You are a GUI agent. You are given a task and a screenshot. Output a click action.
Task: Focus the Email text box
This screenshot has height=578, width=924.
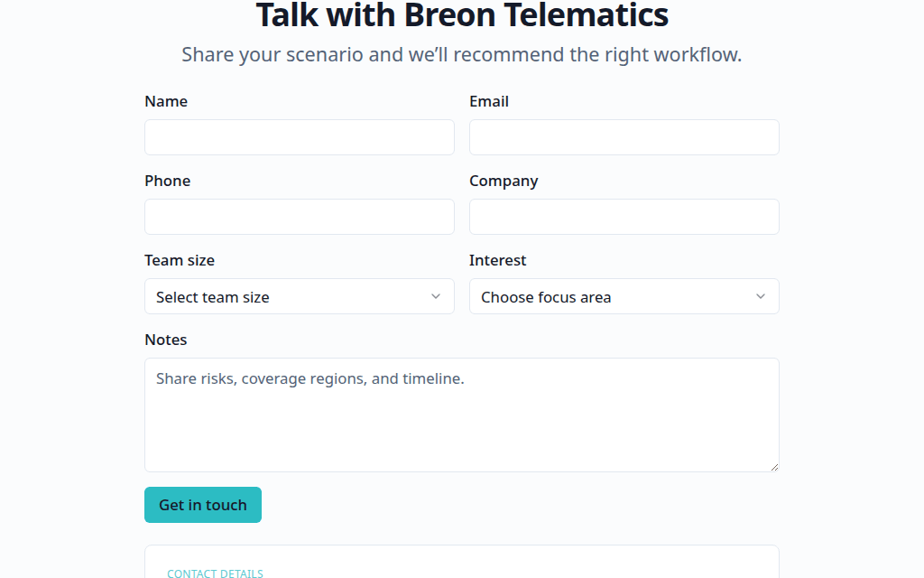[x=624, y=137]
